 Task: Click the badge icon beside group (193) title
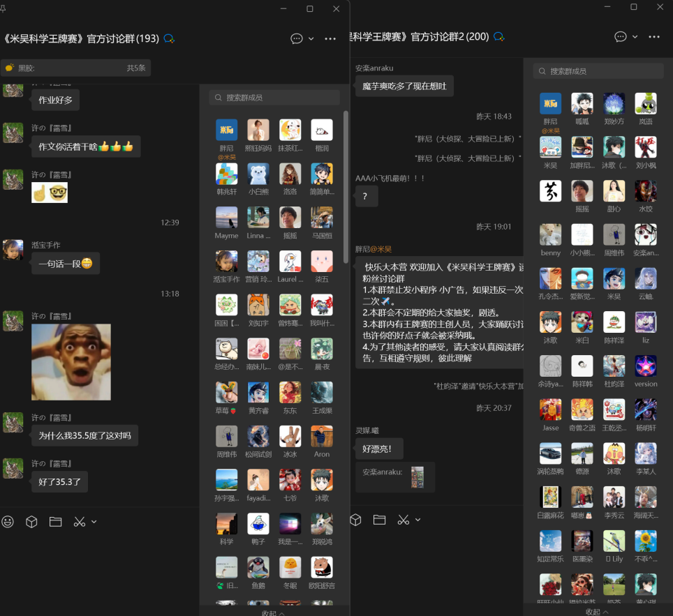click(x=169, y=38)
